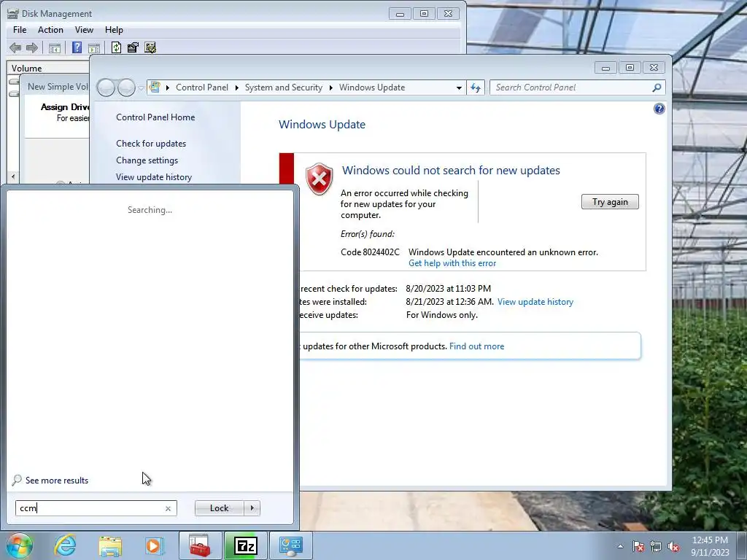
Task: Click the red shield error icon
Action: coord(320,179)
